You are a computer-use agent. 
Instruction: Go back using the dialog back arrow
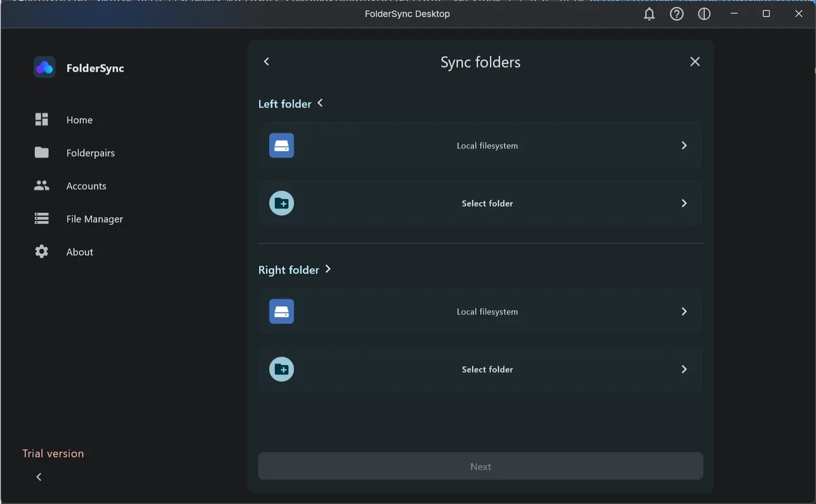tap(267, 61)
